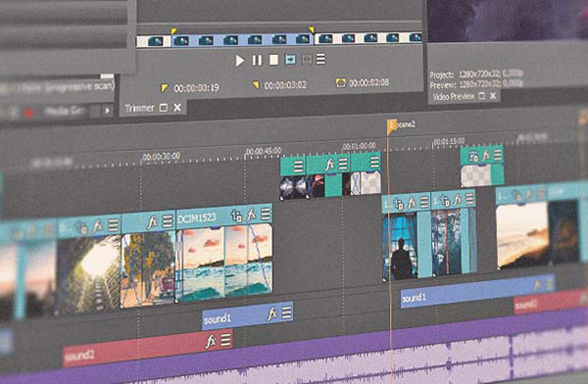Toggle the red record button near Media Gen
Viewport: 588px width, 384px height.
[x=28, y=113]
